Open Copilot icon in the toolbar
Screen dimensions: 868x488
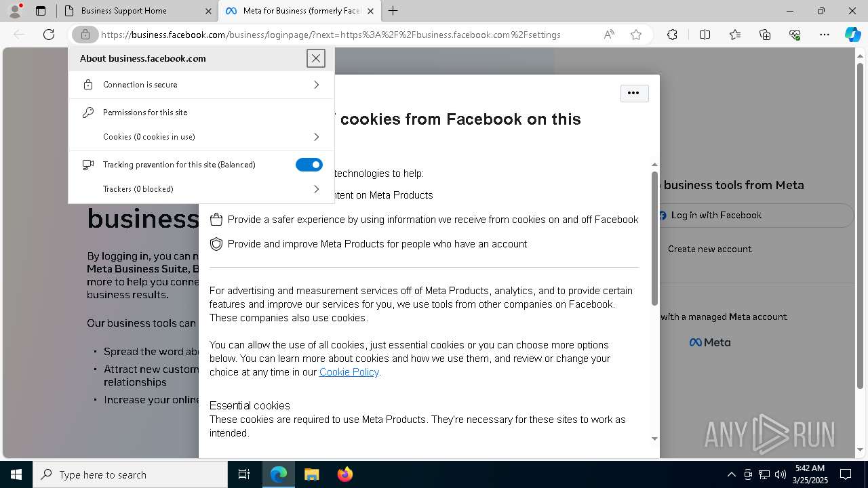point(852,35)
